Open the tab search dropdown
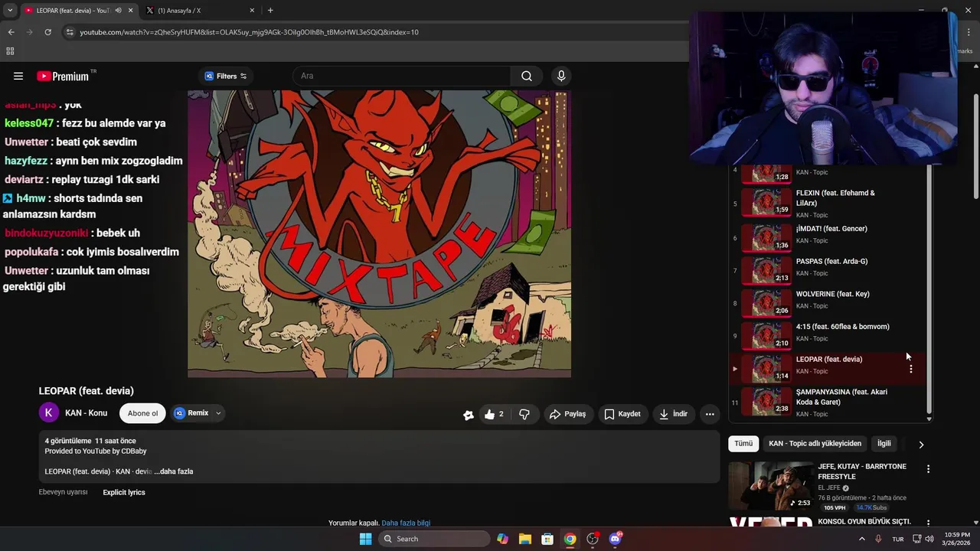Viewport: 980px width, 551px height. click(x=10, y=11)
